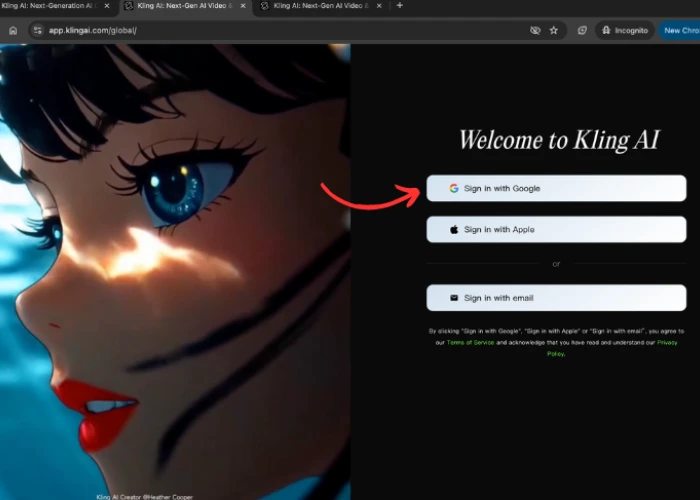This screenshot has height=500, width=700.
Task: Open a new tab with plus icon
Action: [400, 6]
